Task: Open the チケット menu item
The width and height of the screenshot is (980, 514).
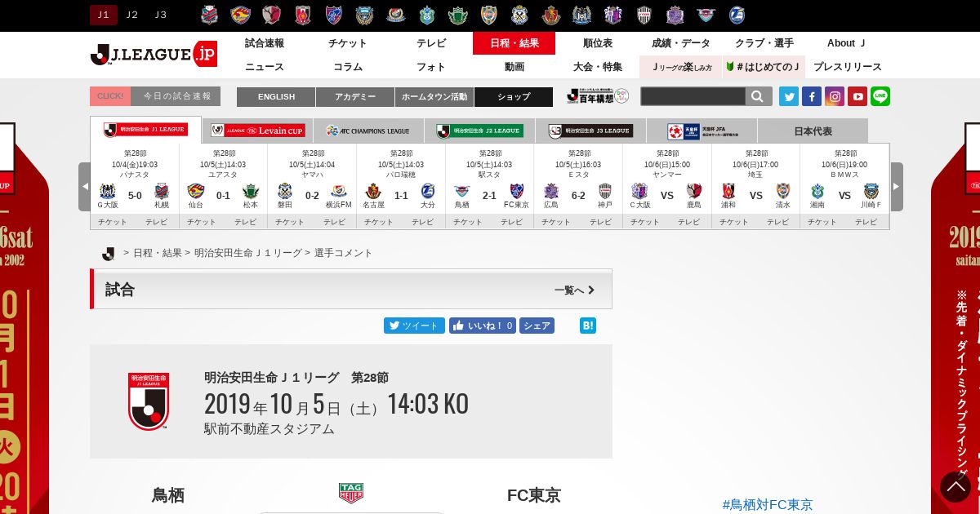Action: [x=348, y=43]
